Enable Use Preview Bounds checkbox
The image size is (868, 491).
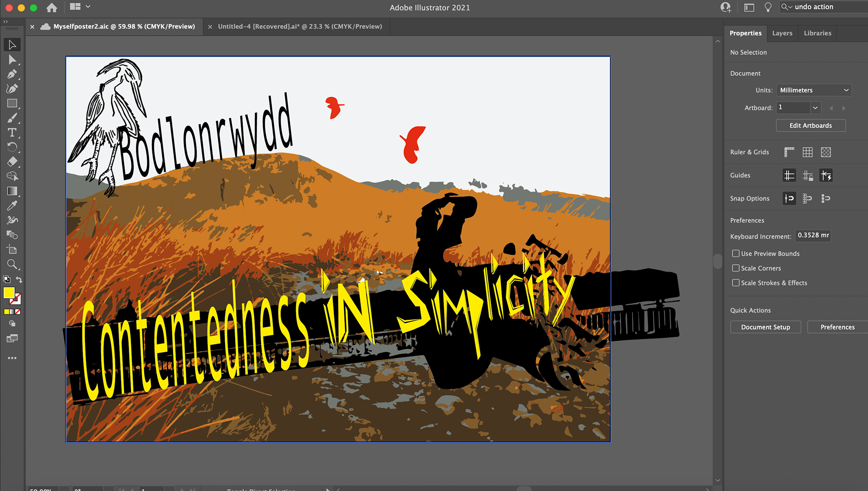pos(736,253)
